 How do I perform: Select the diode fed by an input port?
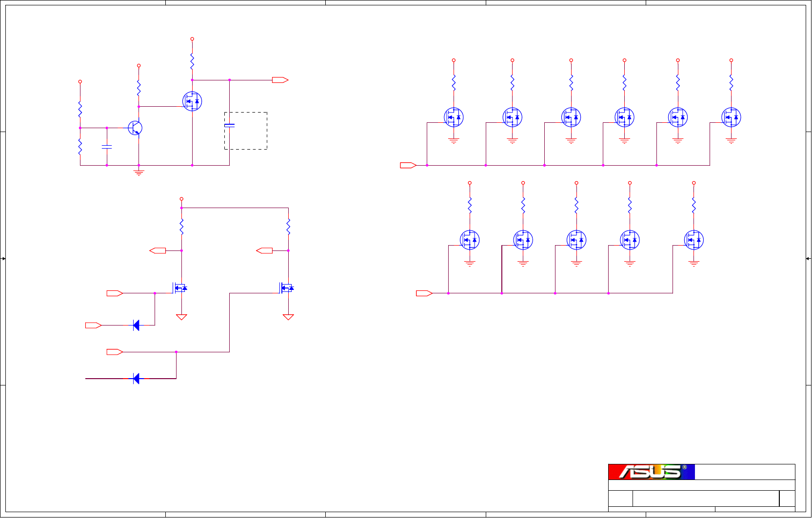point(137,325)
